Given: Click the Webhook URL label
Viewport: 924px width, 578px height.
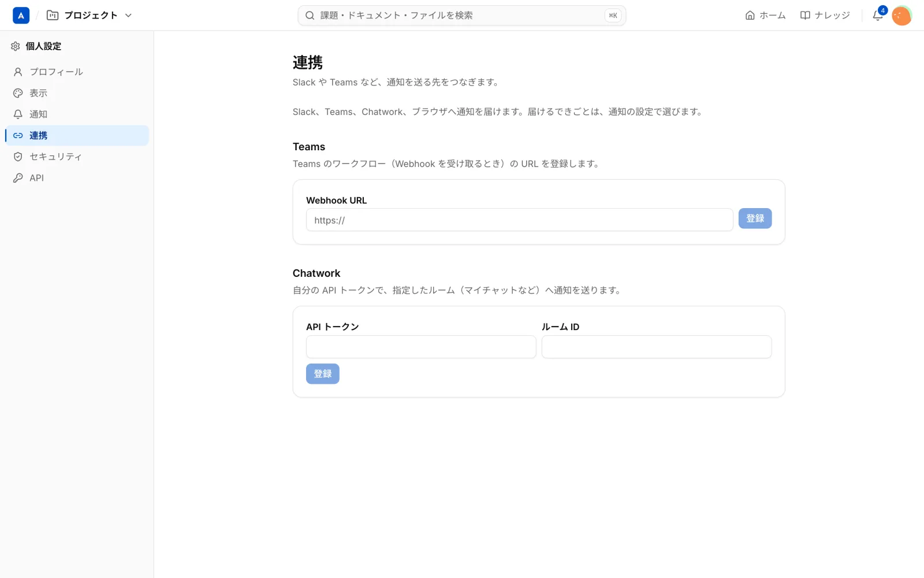Looking at the screenshot, I should 336,201.
